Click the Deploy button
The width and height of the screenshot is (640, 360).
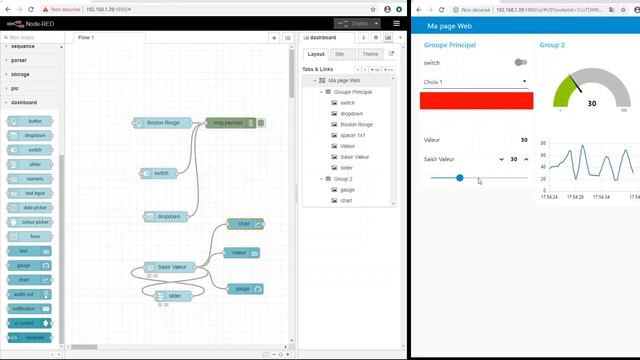point(353,24)
